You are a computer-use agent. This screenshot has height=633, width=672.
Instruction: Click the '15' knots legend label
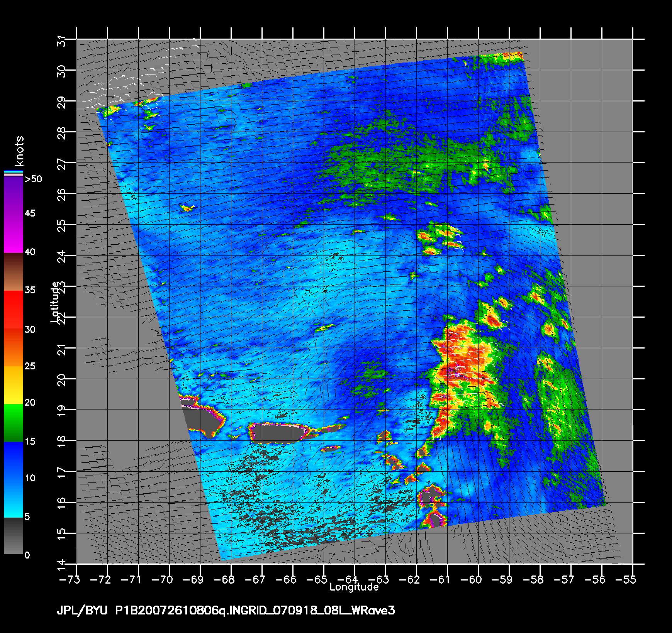[x=30, y=441]
